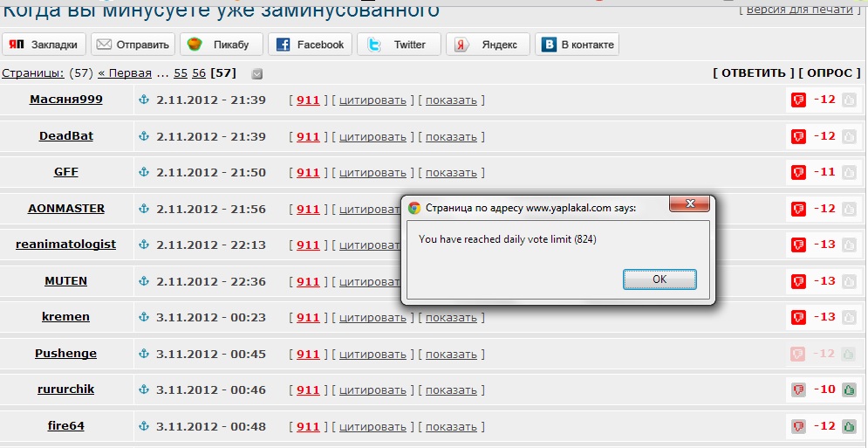Screen dimensions: 868x448
Task: Open the page jump dropdown arrow
Action: pos(256,74)
